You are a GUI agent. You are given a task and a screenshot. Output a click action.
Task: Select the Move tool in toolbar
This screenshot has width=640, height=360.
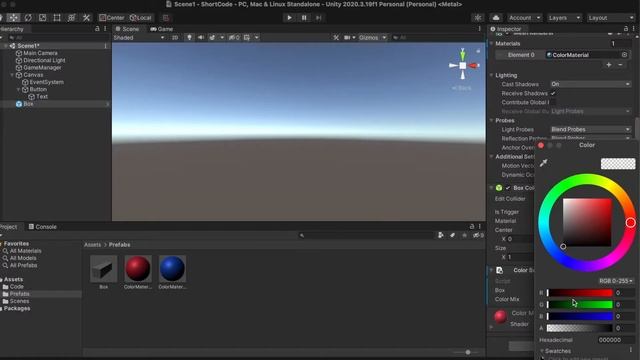[13, 18]
